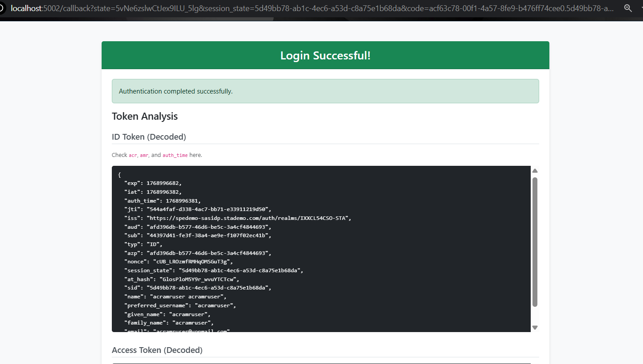Click the pink auth_time keyword in the hint

(175, 156)
